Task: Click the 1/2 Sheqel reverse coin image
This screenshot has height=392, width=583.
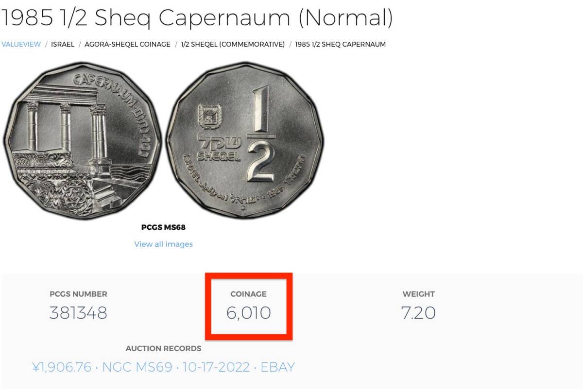Action: click(x=244, y=141)
